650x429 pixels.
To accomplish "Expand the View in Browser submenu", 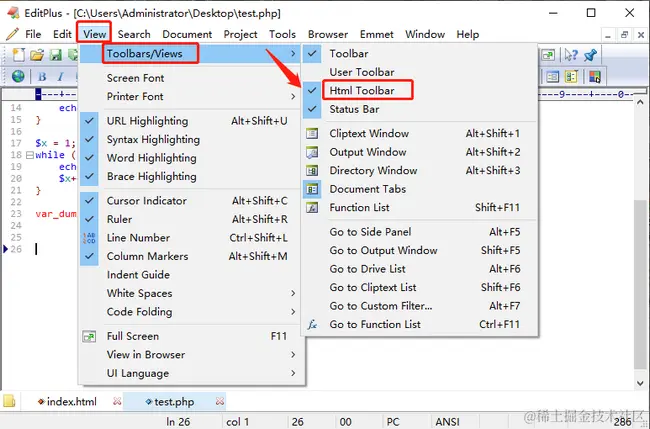I will [x=191, y=355].
